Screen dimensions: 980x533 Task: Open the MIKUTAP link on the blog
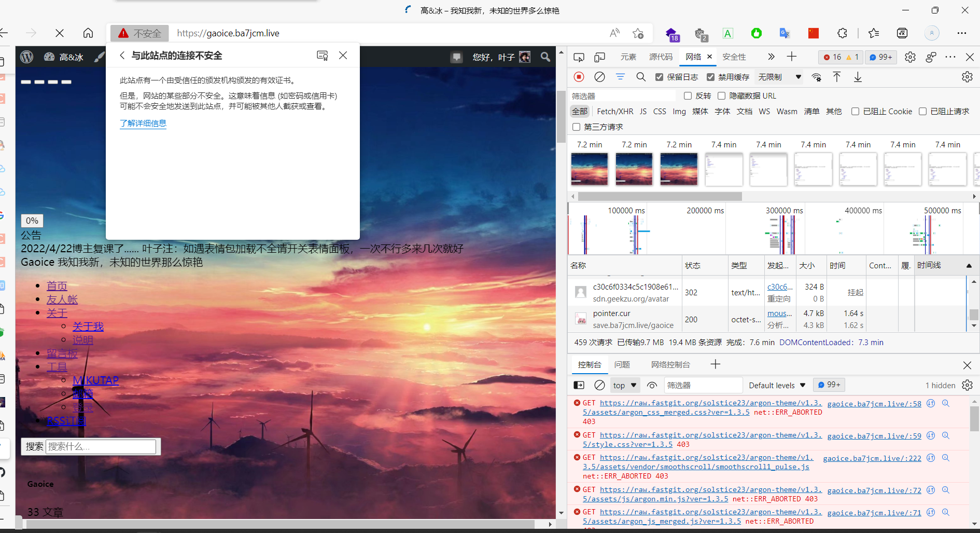tap(95, 380)
